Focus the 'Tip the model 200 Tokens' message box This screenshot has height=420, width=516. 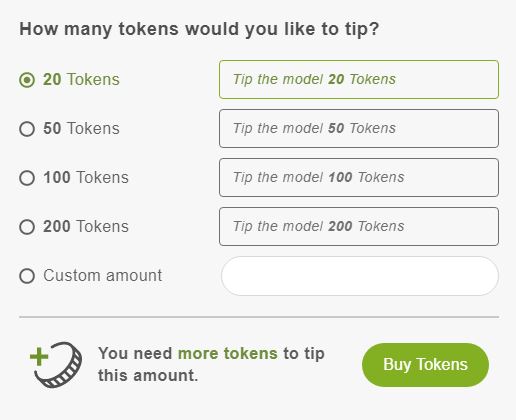[359, 226]
